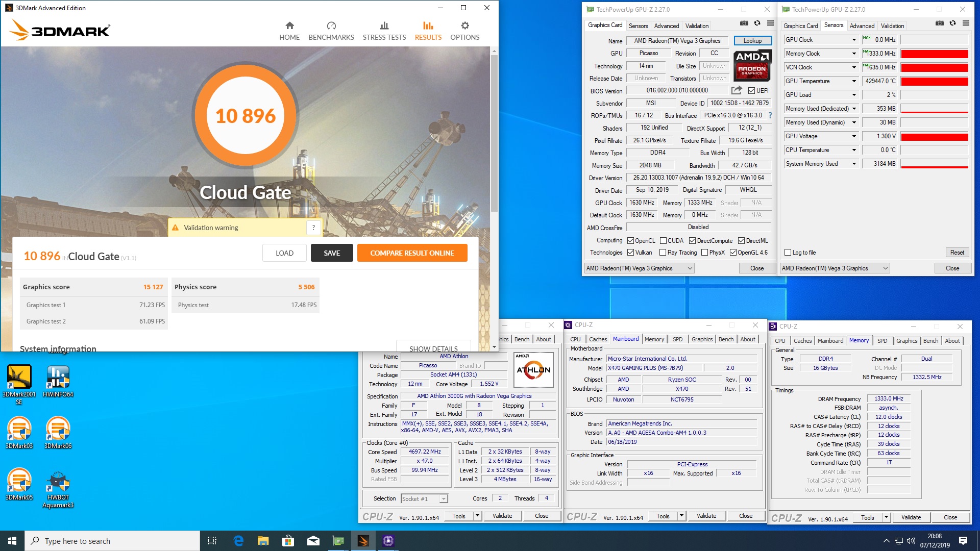Toggle the Ray Tracing checkbox in GPU-Z
The height and width of the screenshot is (551, 980).
point(663,253)
